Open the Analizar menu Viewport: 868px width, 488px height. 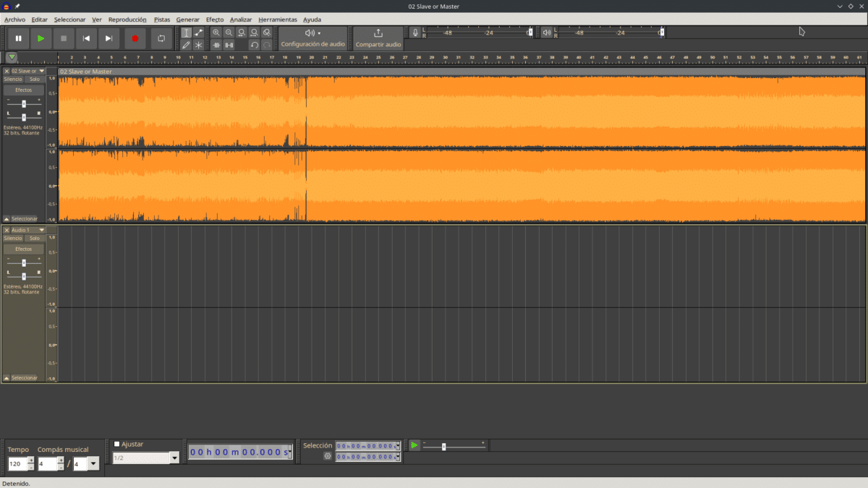pyautogui.click(x=241, y=20)
